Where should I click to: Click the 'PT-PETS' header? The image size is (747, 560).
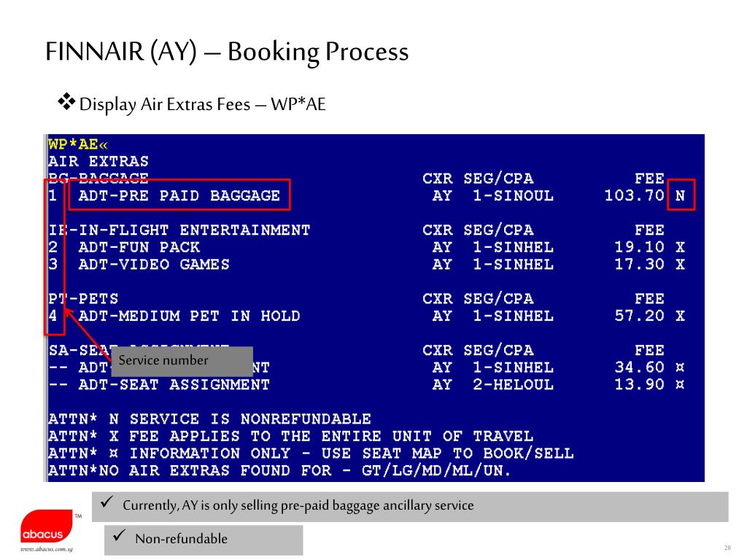click(83, 298)
